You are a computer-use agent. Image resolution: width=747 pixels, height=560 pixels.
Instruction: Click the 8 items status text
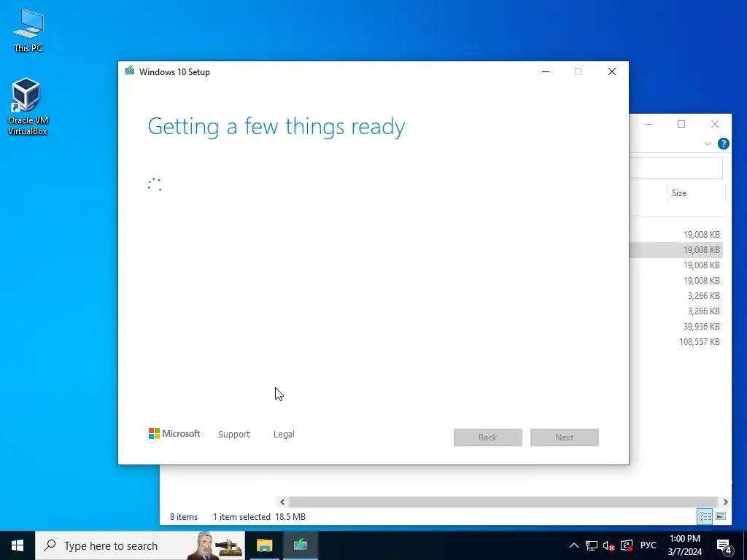(184, 517)
